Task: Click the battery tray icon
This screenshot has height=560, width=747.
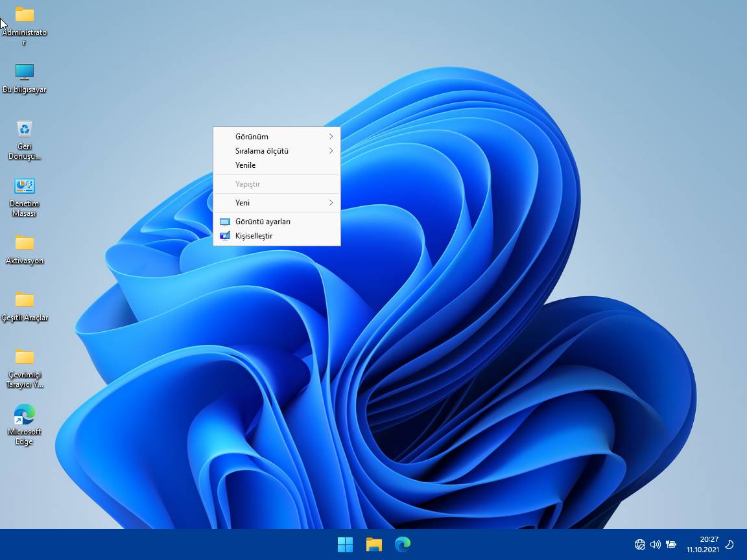Action: (671, 544)
